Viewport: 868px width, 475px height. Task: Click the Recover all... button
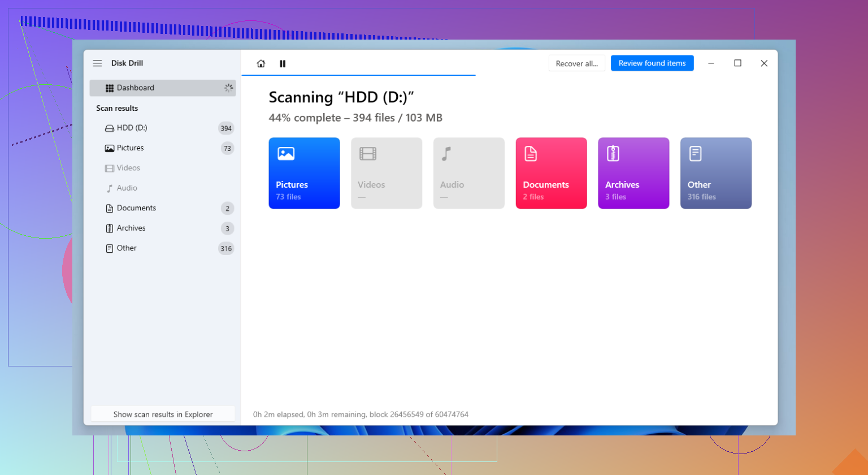576,63
